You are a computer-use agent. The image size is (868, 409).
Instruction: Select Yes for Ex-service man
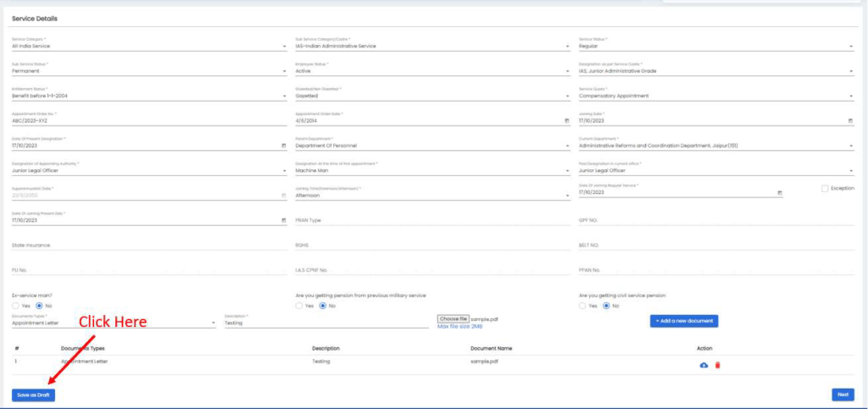tap(15, 306)
